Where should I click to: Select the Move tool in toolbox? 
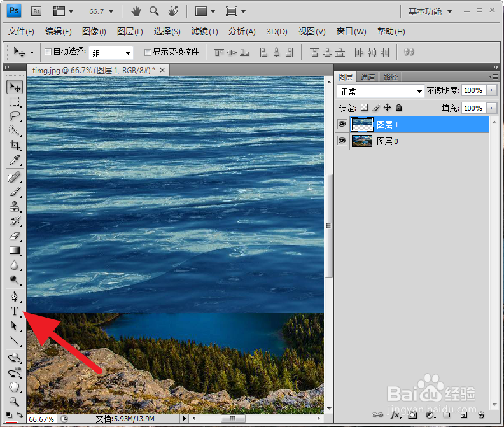15,87
